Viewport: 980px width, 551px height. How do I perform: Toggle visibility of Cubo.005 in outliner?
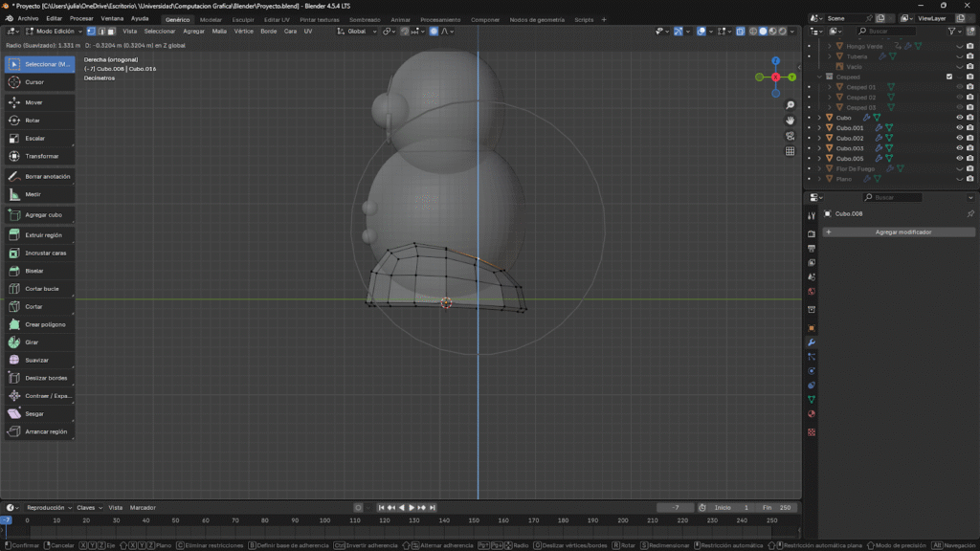point(959,158)
